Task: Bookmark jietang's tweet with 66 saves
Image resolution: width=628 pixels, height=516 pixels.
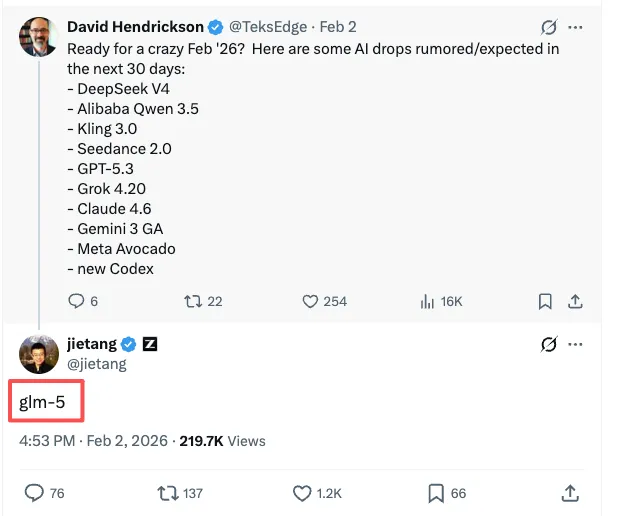Action: (x=436, y=492)
